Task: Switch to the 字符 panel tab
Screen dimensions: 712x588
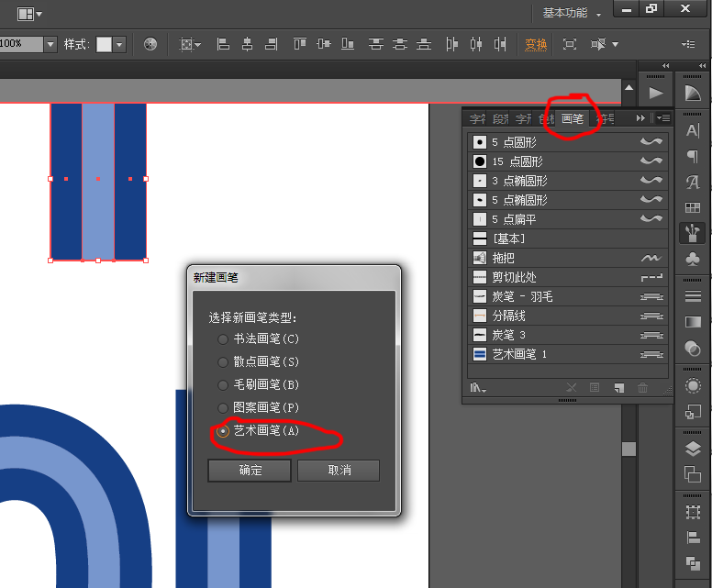Action: (477, 119)
